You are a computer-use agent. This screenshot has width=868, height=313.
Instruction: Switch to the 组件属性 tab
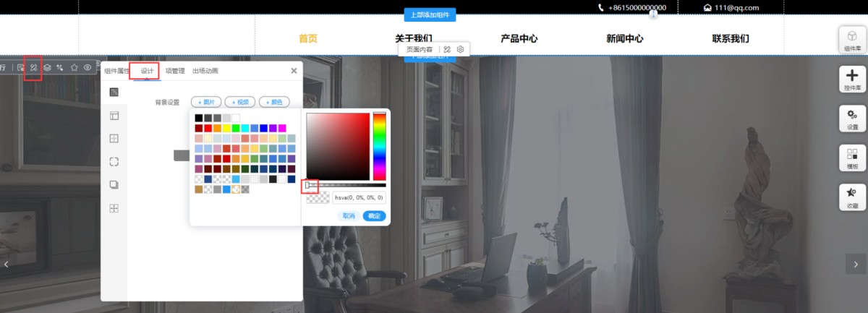coord(116,71)
